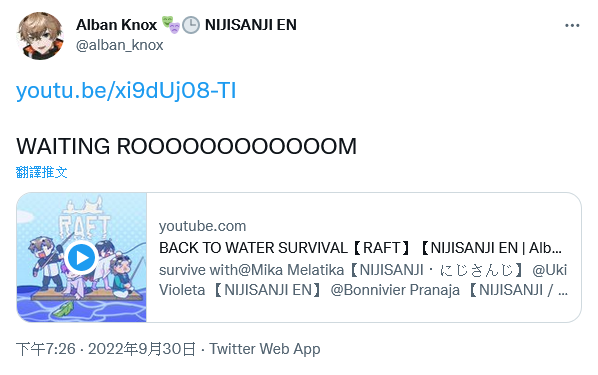Open the RAFT thumbnail image

coord(82,258)
